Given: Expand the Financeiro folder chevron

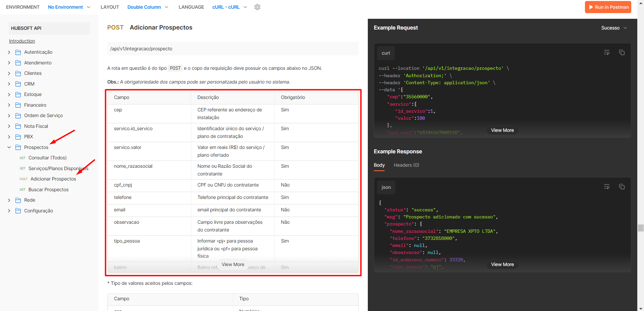Looking at the screenshot, I should click(x=9, y=105).
